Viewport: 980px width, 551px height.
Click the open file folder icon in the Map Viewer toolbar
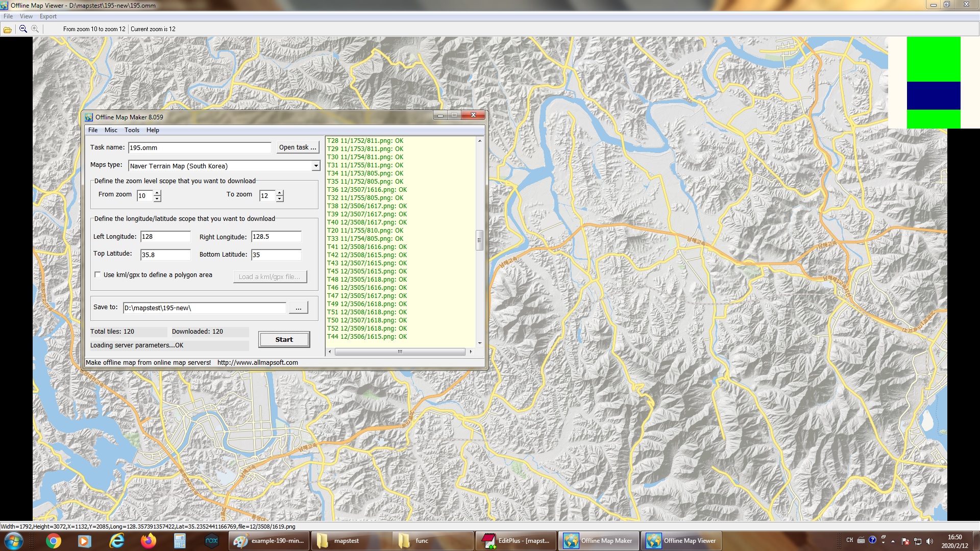coord(8,30)
